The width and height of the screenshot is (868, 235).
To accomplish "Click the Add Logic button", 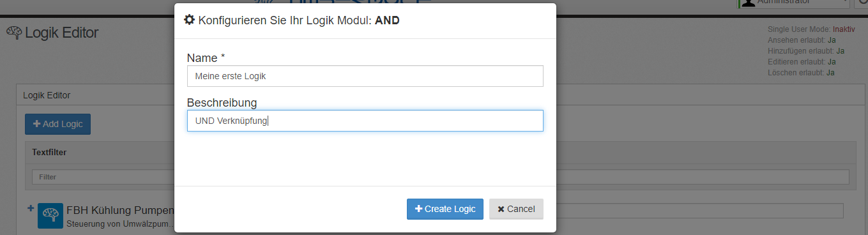I will coord(57,124).
